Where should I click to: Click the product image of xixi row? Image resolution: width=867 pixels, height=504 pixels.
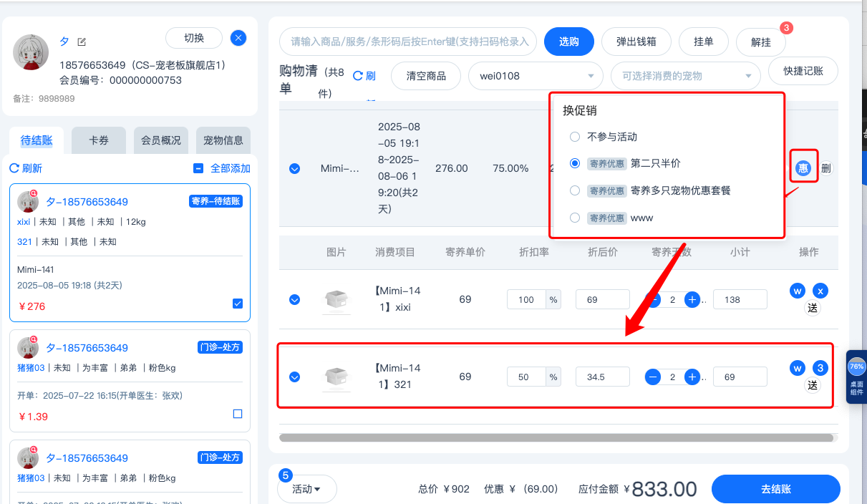(x=336, y=300)
